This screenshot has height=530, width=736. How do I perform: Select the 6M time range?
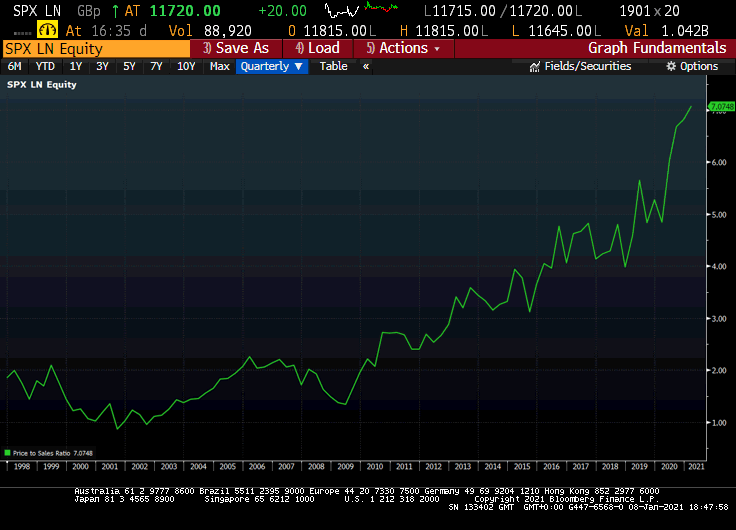14,66
